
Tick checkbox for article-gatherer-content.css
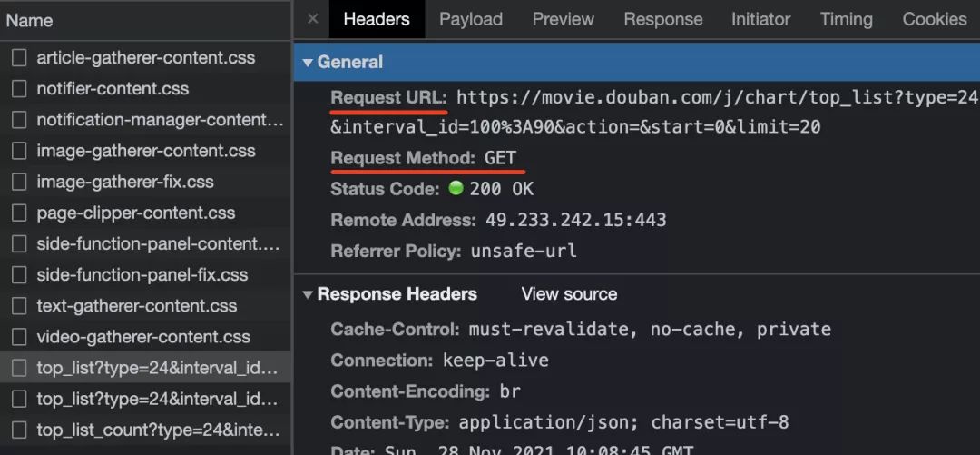[x=19, y=57]
